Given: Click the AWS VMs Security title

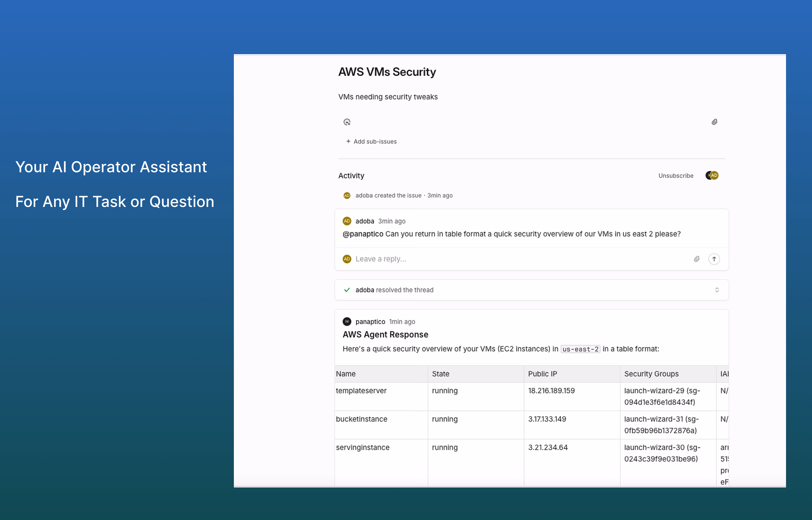Looking at the screenshot, I should point(387,72).
